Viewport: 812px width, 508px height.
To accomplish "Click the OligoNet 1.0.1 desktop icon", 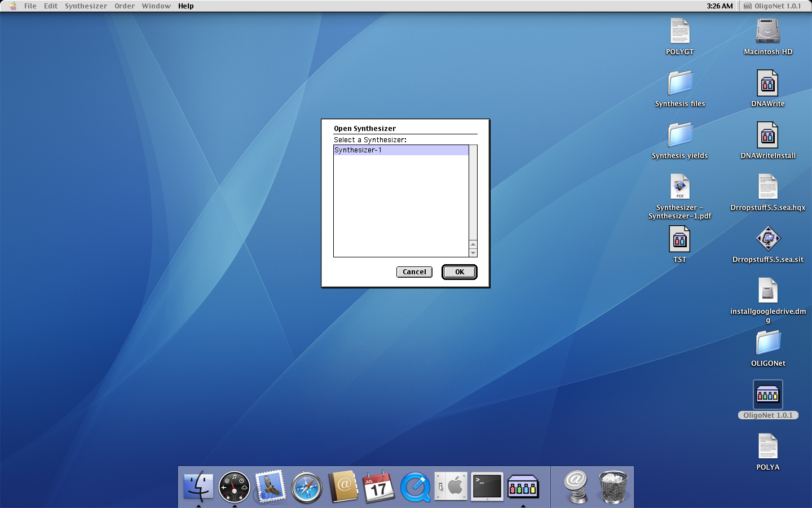I will coord(767,395).
